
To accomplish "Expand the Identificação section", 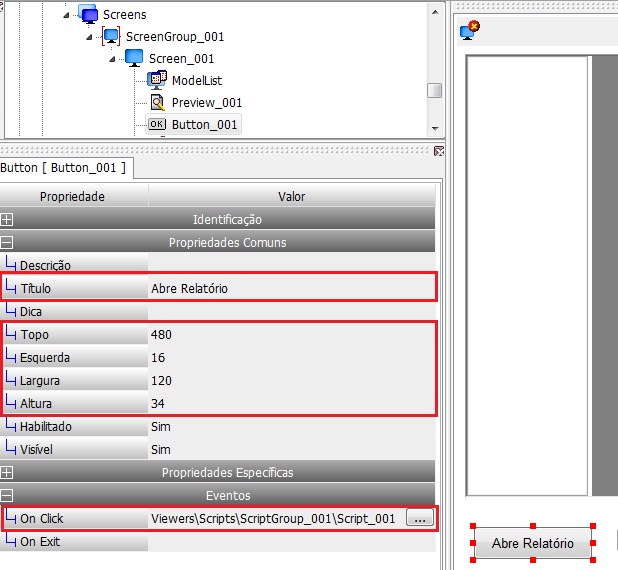I will tap(7, 220).
